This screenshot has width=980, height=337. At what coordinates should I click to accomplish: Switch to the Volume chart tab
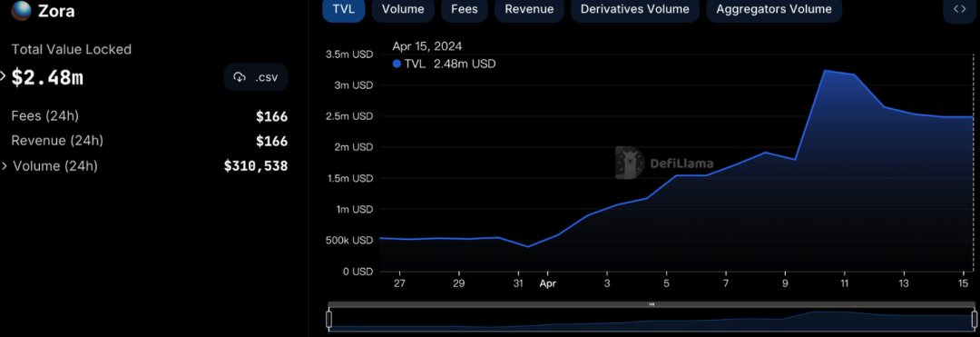pos(403,9)
